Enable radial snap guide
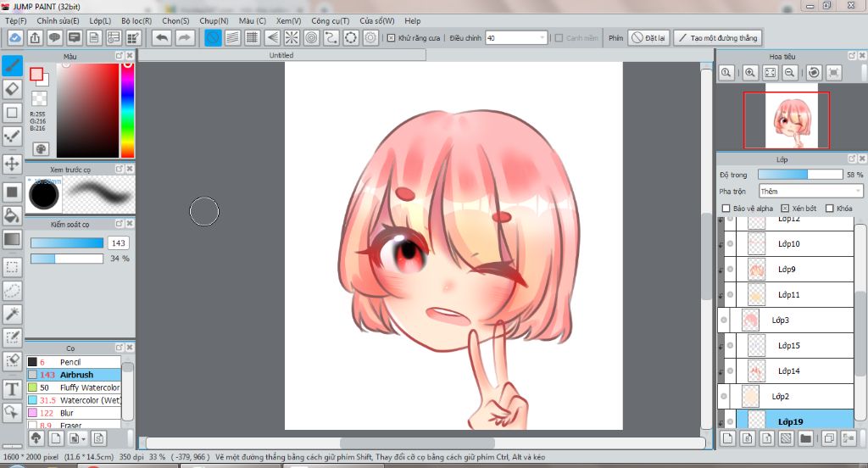868x468 pixels. [x=292, y=37]
